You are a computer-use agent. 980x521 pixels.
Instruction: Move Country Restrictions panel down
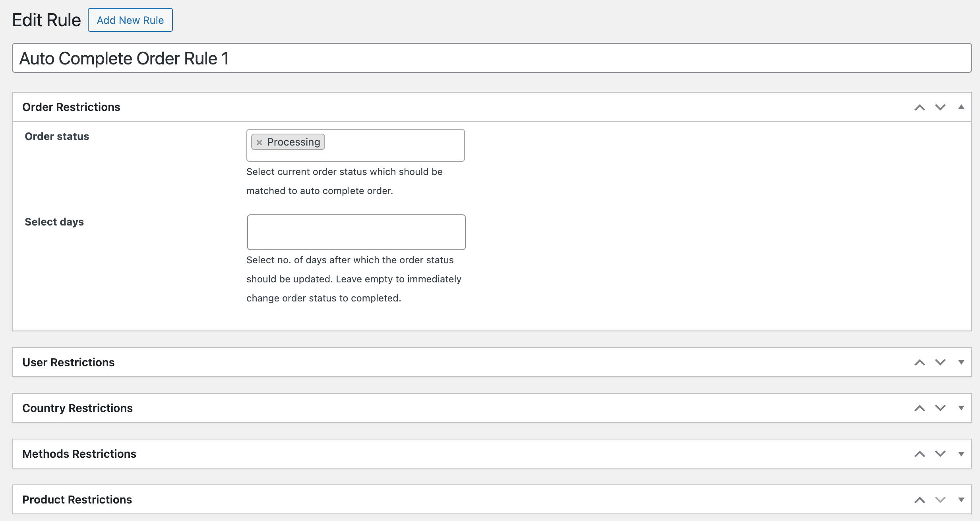click(939, 408)
